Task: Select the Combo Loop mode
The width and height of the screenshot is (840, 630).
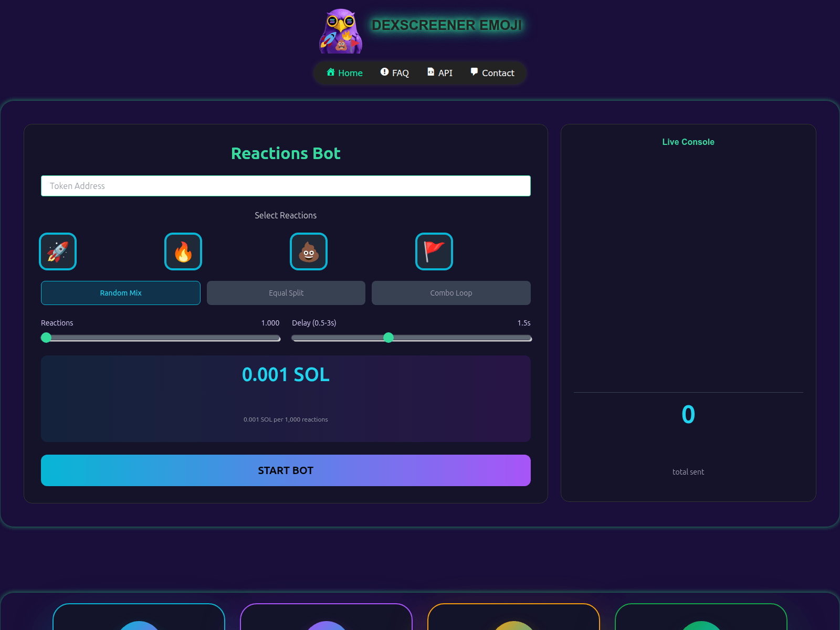Action: [x=451, y=293]
